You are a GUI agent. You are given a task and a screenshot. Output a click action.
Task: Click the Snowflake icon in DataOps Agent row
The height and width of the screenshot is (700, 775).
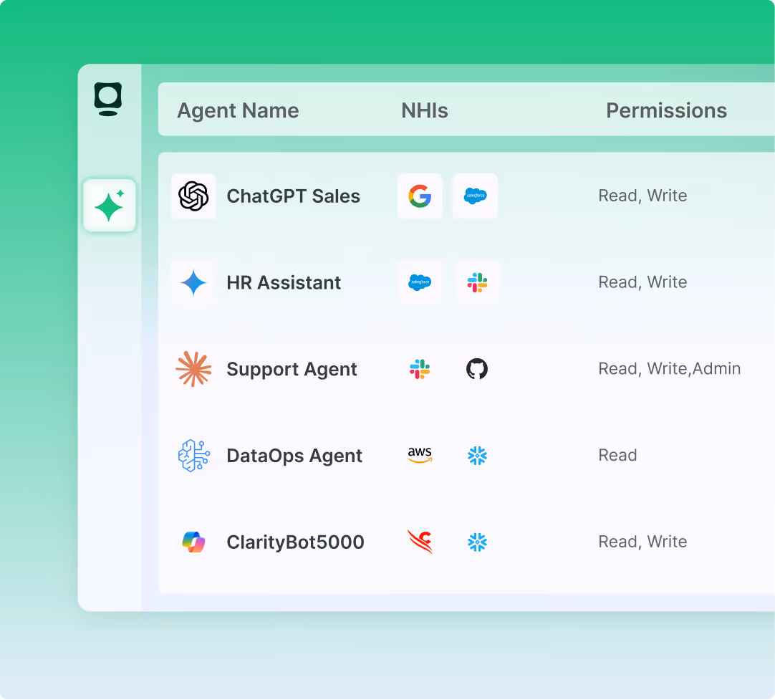(x=477, y=455)
